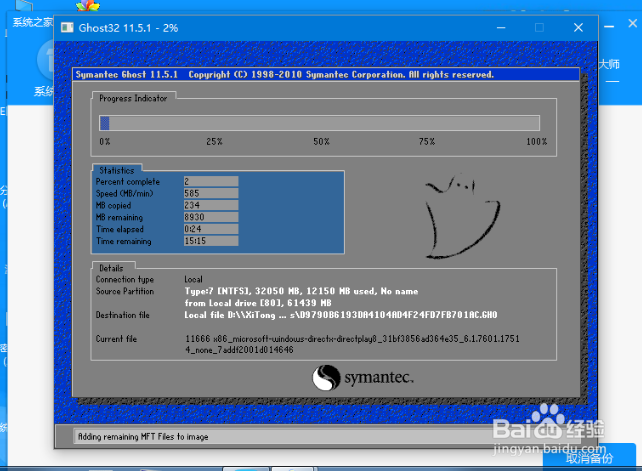
Task: Close the background 系统之家 window
Action: [x=633, y=23]
